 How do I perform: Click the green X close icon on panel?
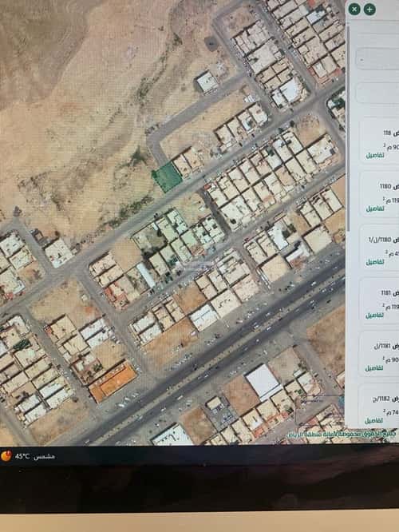coord(354,9)
